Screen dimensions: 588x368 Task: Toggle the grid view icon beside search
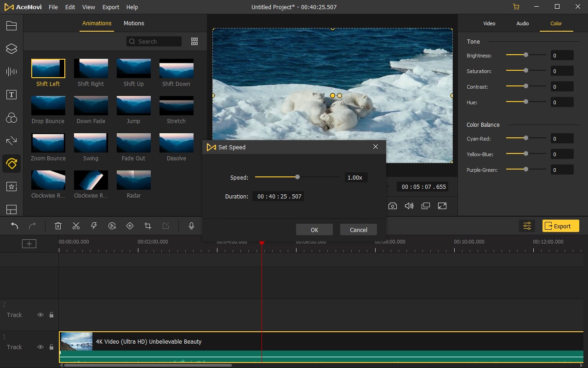(x=194, y=41)
